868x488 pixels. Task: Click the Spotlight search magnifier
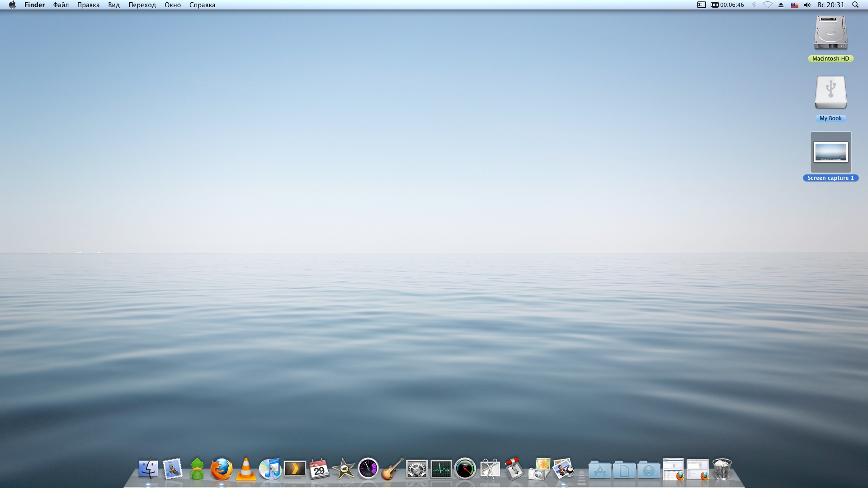click(855, 5)
